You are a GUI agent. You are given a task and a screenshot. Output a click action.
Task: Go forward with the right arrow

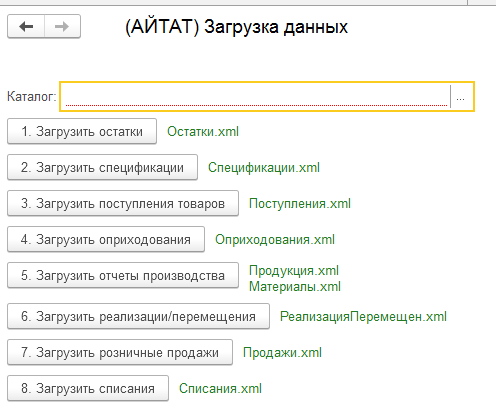[x=62, y=26]
